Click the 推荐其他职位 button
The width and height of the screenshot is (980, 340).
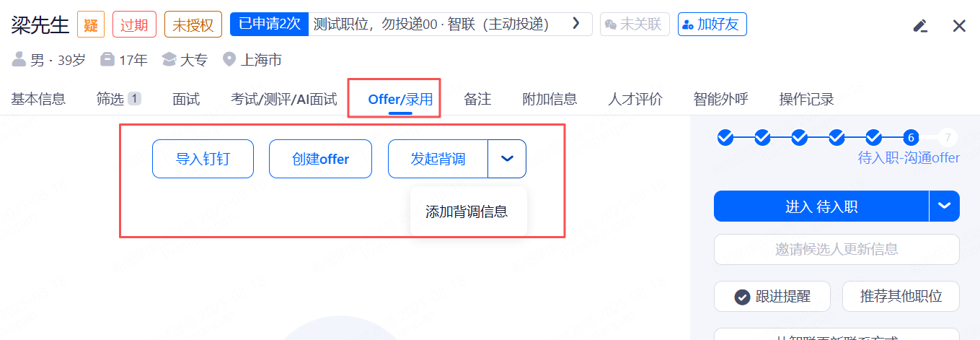click(901, 297)
